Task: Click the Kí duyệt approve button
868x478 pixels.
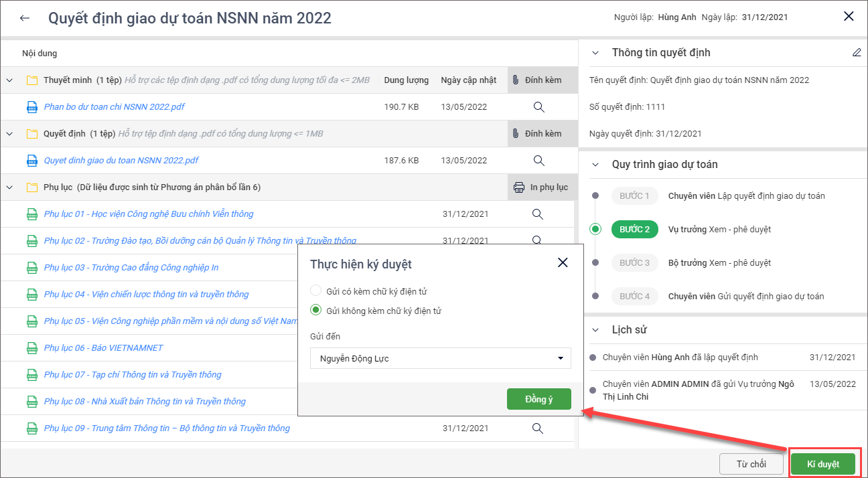Action: tap(823, 464)
